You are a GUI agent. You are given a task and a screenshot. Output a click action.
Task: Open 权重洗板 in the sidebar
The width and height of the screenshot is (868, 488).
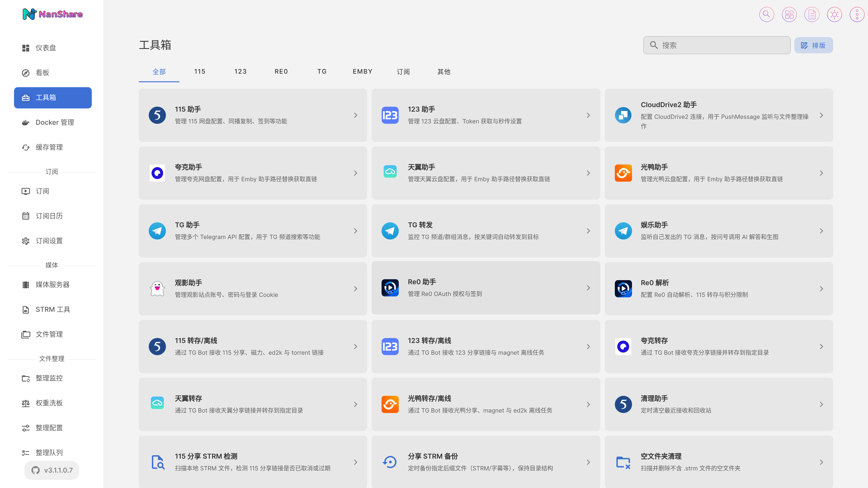coord(53,403)
